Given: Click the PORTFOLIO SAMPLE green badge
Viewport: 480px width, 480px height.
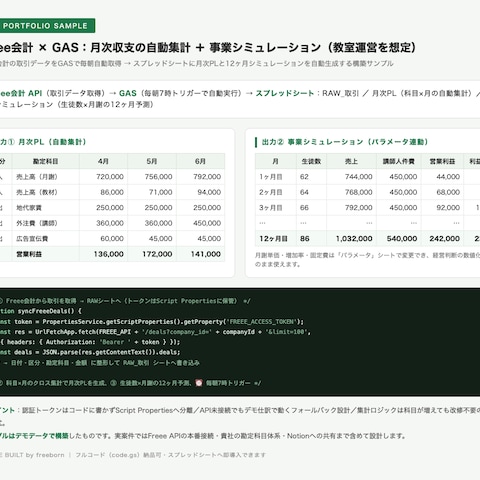Looking at the screenshot, I should (x=47, y=26).
